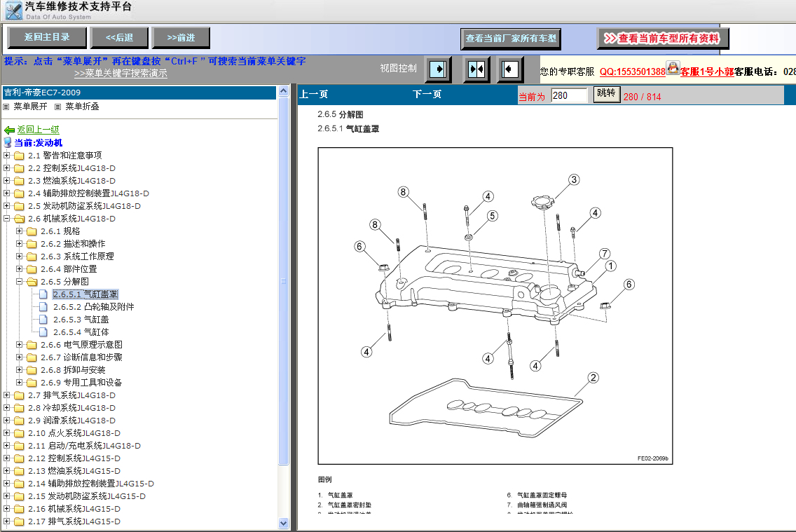The width and height of the screenshot is (796, 532).
Task: Select 2.6.5.4 气缸体 tree item
Action: click(81, 332)
